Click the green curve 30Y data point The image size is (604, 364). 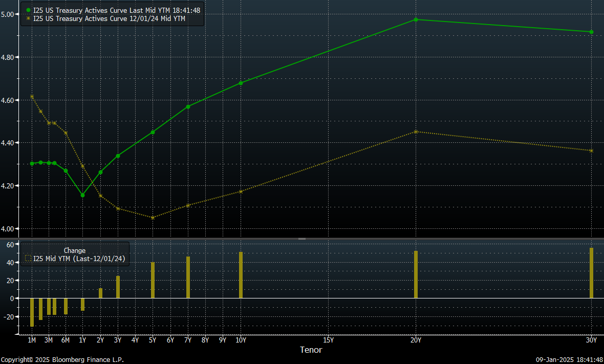(x=592, y=32)
